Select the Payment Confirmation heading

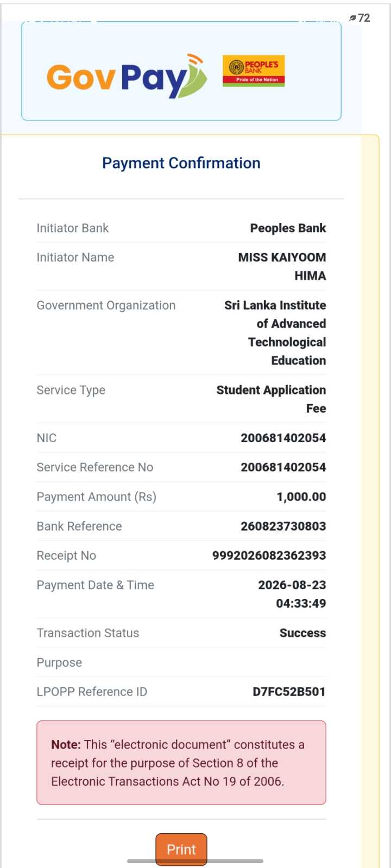point(181,163)
